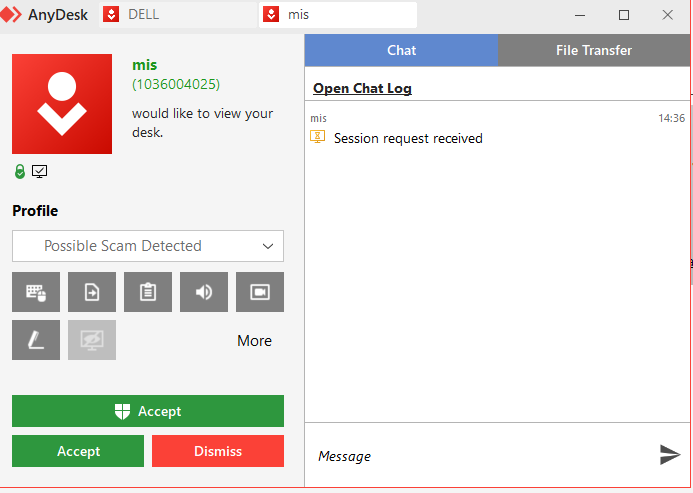Select the mis session tab
Screen dimensions: 693x493
coord(338,15)
